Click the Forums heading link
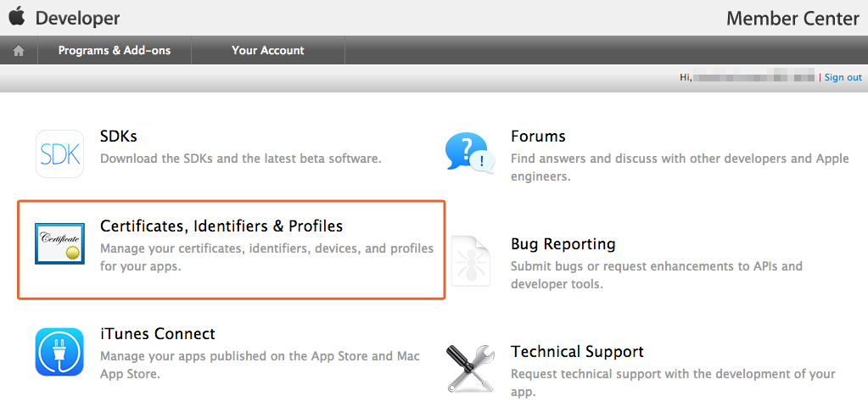868x407 pixels. click(538, 136)
